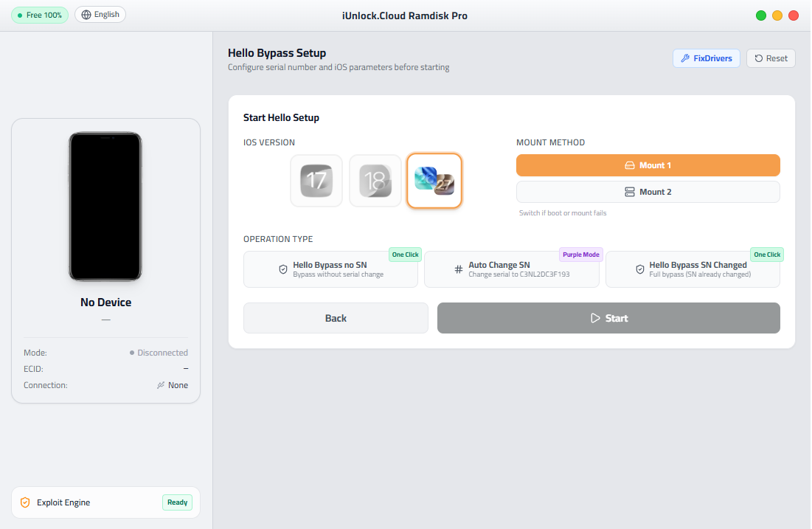Click the iUnlock.Cloud Ramdisk Pro title
This screenshot has width=812, height=529.
(x=405, y=15)
